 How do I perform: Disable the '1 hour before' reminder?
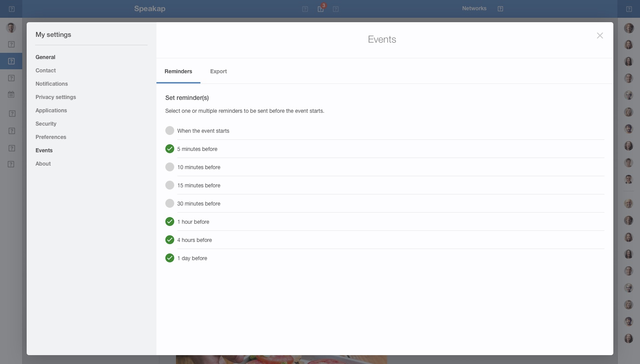click(170, 222)
